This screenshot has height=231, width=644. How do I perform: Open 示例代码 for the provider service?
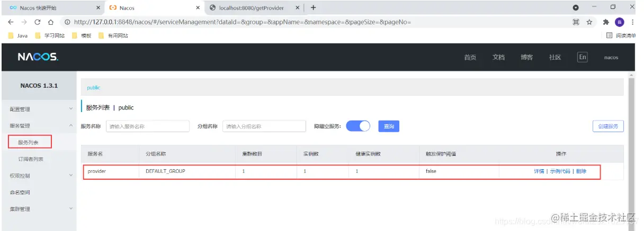(x=560, y=171)
